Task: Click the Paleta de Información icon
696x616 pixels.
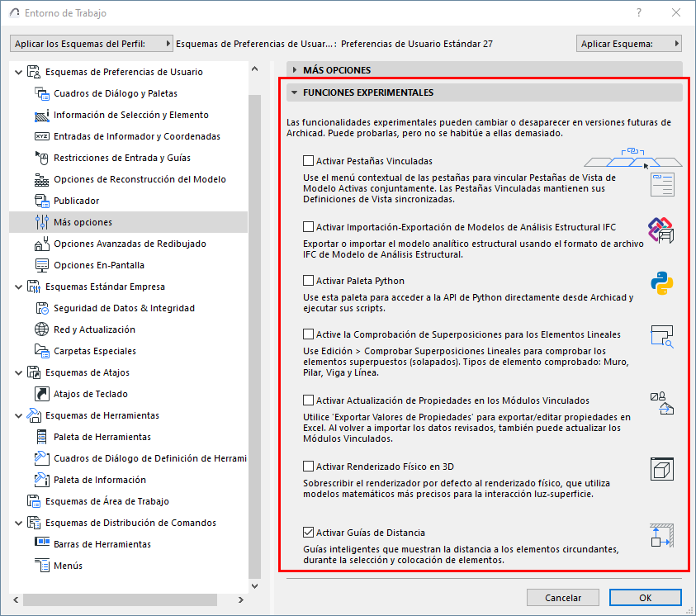Action: pyautogui.click(x=42, y=480)
